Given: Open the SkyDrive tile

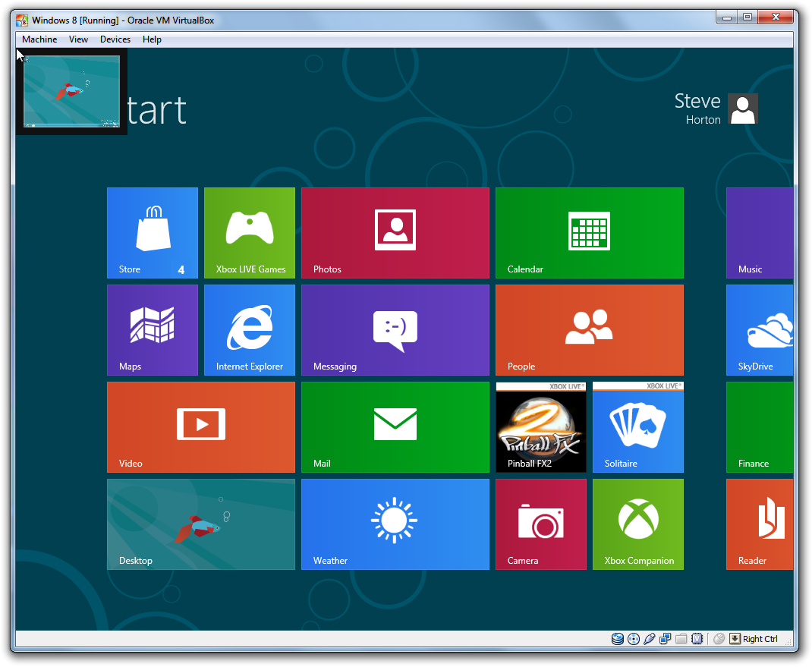Looking at the screenshot, I should point(760,330).
